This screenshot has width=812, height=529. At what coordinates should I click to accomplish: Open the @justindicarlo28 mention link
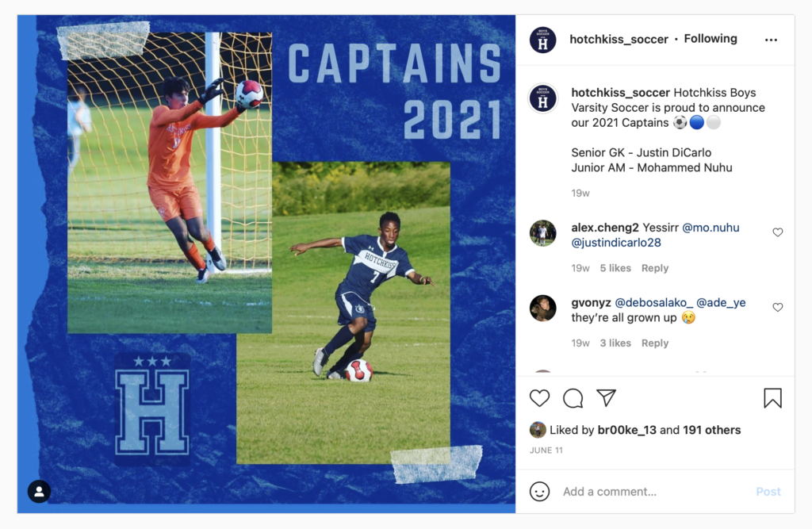point(615,243)
